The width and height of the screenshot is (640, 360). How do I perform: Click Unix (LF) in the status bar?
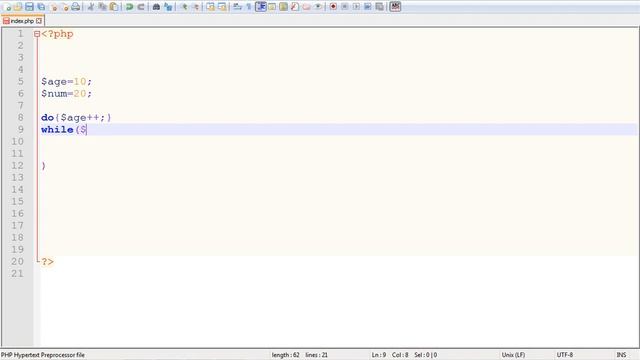point(513,355)
